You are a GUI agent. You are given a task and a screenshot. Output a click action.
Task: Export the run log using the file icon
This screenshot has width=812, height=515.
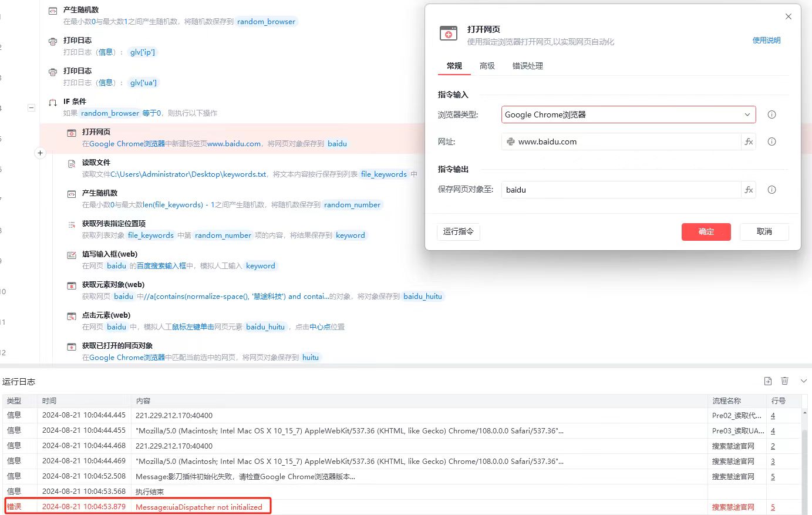767,381
